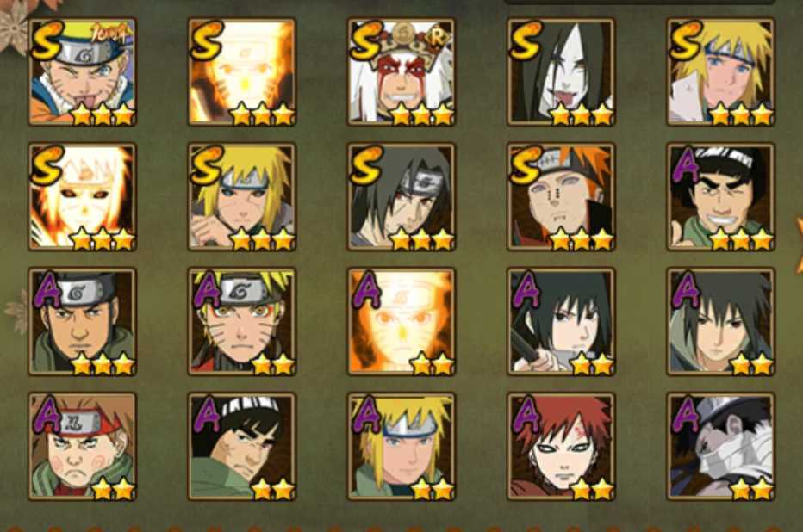Select the S-rank Naruto tongue-out card
The width and height of the screenshot is (803, 532).
click(83, 72)
